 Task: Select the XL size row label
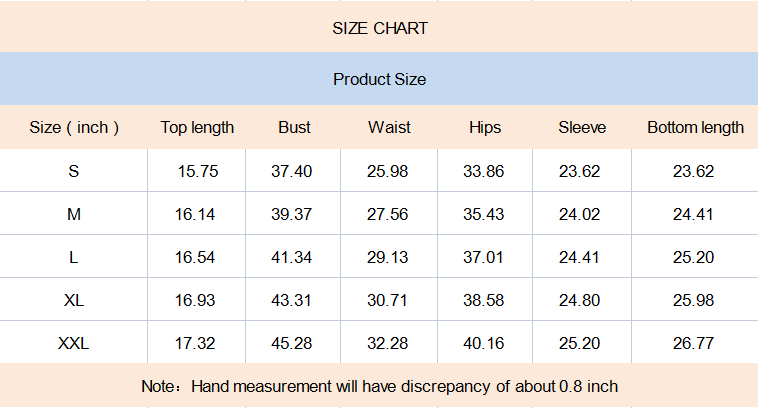click(x=74, y=300)
